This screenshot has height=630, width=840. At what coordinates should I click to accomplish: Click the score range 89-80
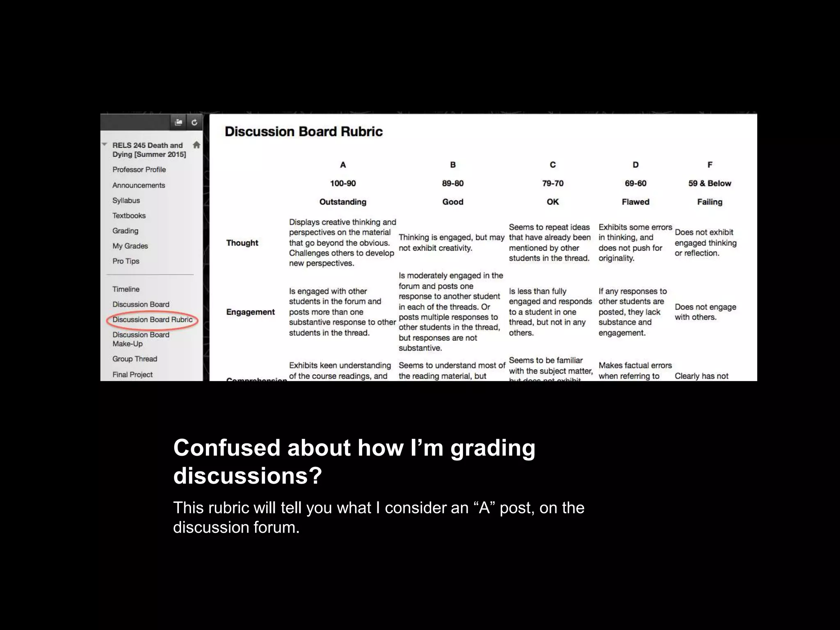(x=453, y=183)
